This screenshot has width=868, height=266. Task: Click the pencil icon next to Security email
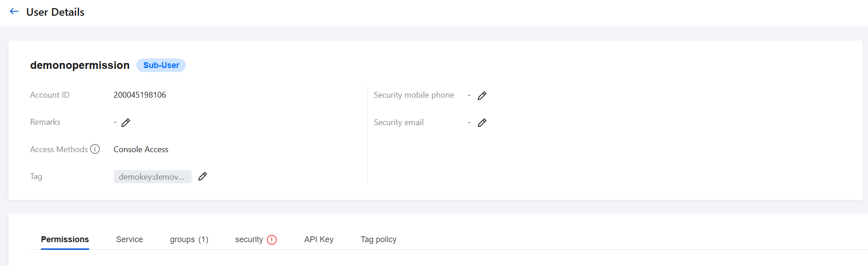482,122
